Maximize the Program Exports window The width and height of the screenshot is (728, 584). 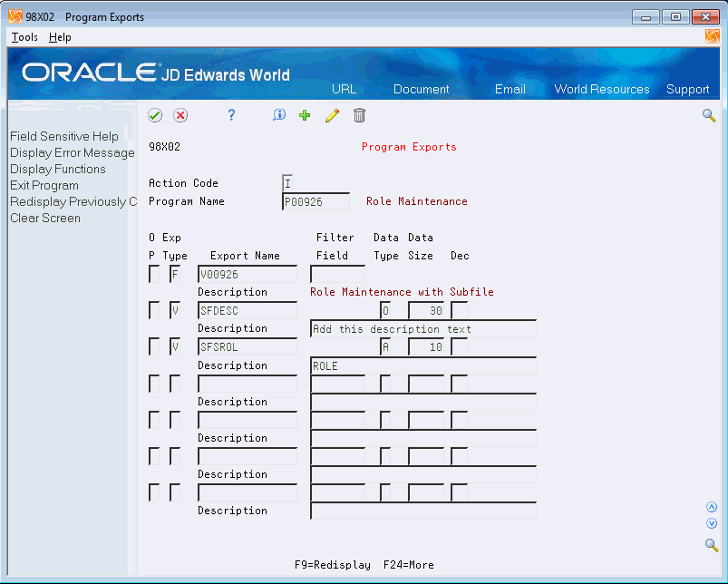pyautogui.click(x=675, y=17)
